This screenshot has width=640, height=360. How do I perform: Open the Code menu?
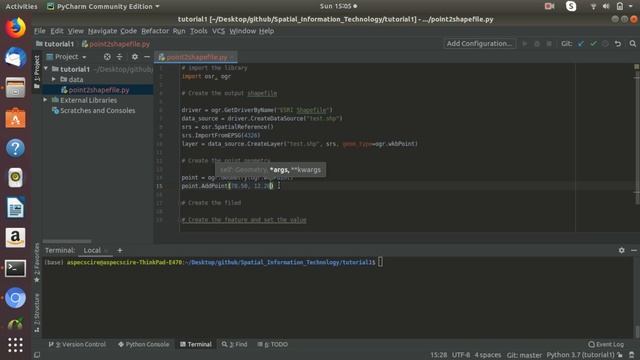tap(129, 31)
